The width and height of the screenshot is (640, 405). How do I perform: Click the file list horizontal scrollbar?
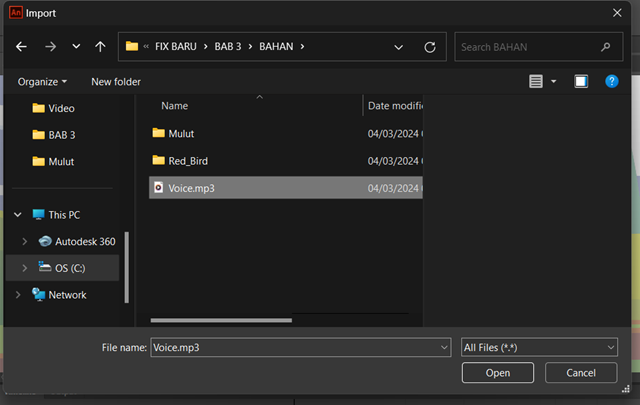(x=221, y=320)
